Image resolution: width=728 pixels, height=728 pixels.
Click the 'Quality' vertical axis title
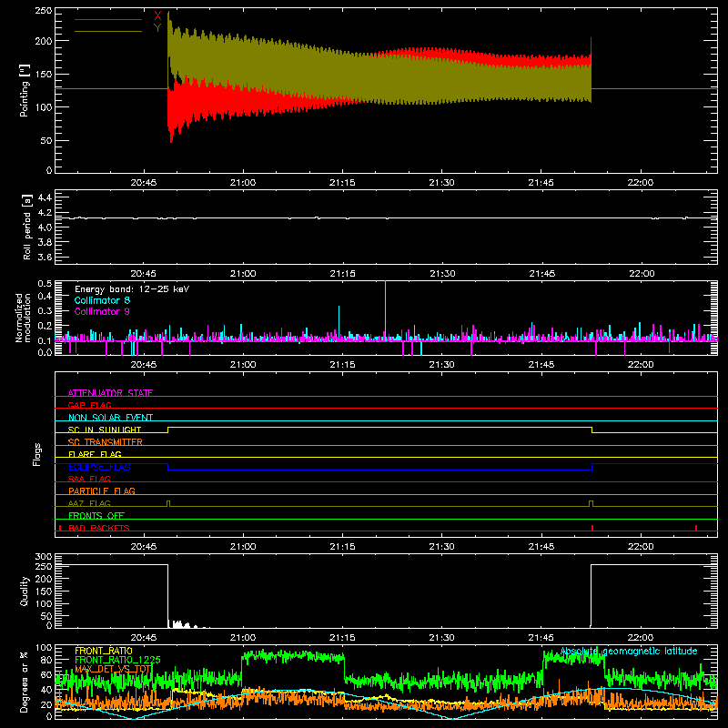(25, 591)
